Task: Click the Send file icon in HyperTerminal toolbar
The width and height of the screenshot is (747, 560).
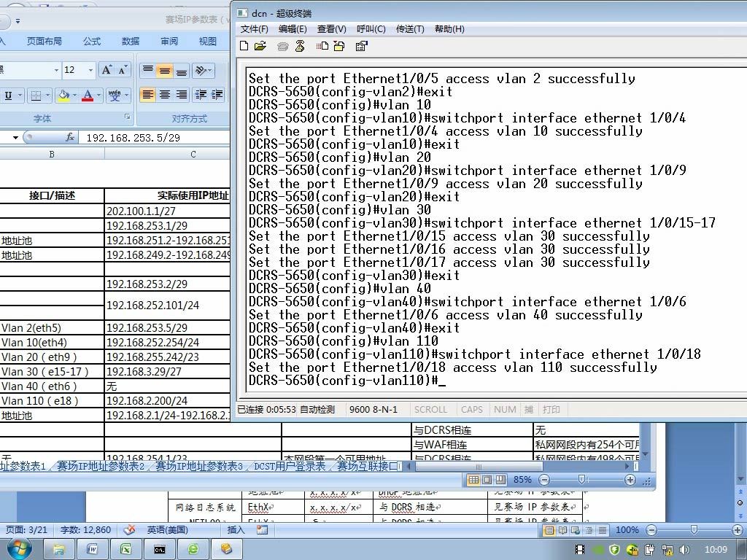Action: [x=322, y=46]
